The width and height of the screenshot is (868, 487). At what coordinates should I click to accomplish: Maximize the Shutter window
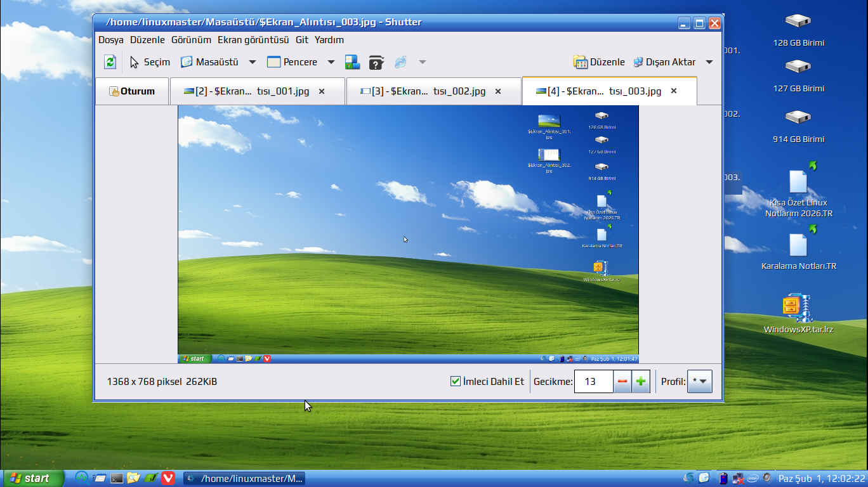point(699,23)
